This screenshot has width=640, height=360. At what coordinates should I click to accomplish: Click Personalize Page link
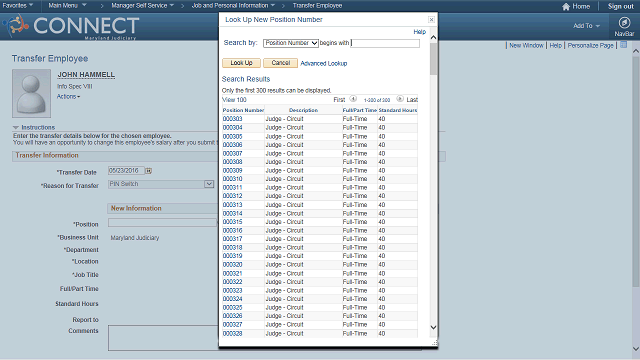pos(590,45)
